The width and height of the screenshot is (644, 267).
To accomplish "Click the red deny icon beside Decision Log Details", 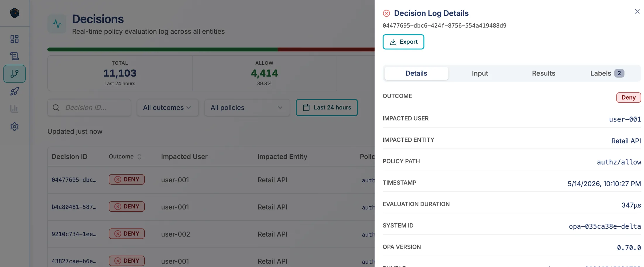I will click(x=386, y=13).
